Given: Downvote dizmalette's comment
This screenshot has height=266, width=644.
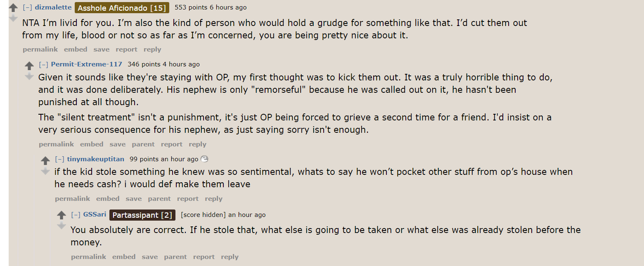Looking at the screenshot, I should [13, 18].
